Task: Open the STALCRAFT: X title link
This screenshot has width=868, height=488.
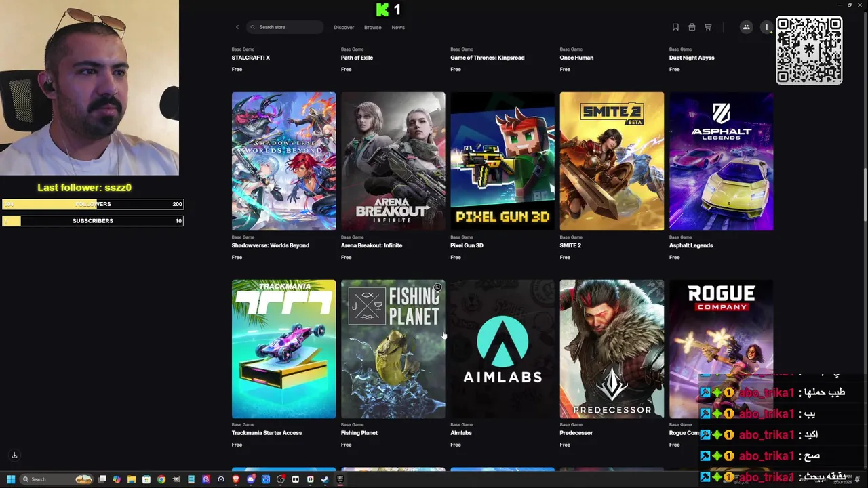Action: 251,58
